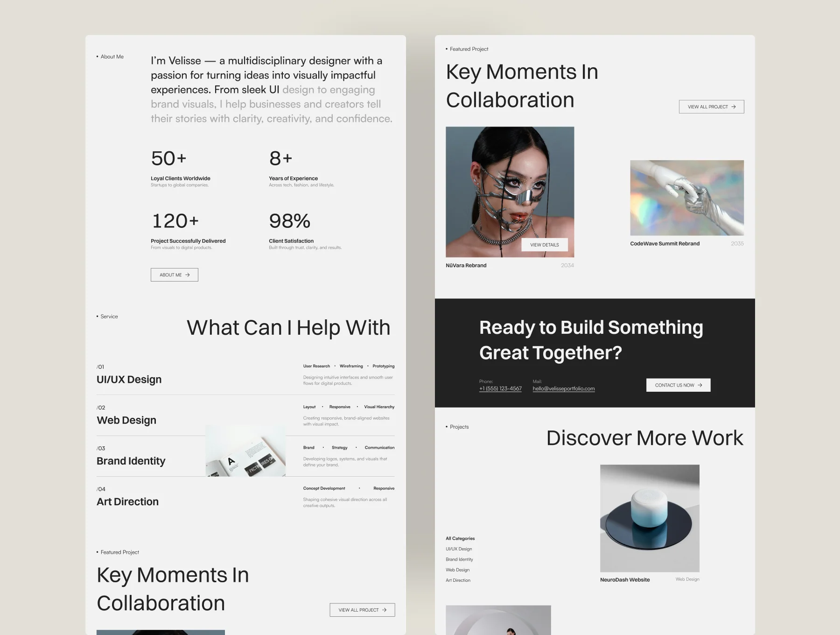Click the User Research tag
Screen dimensions: 840x635
tap(316, 366)
